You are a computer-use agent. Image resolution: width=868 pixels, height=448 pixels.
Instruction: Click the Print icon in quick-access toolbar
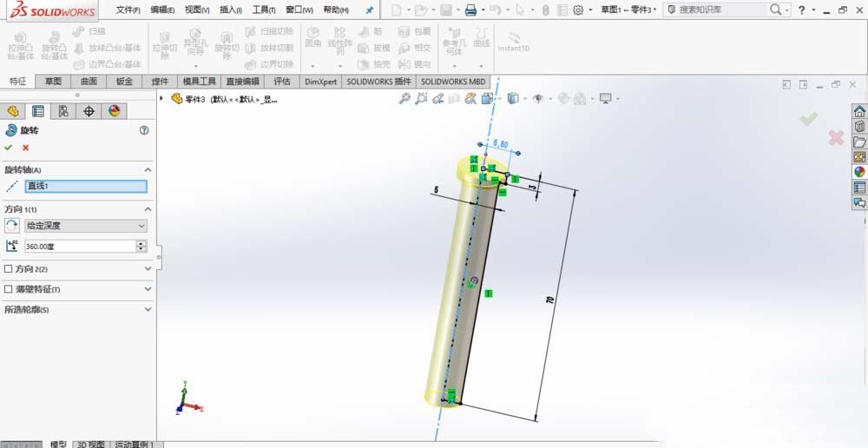[x=470, y=10]
